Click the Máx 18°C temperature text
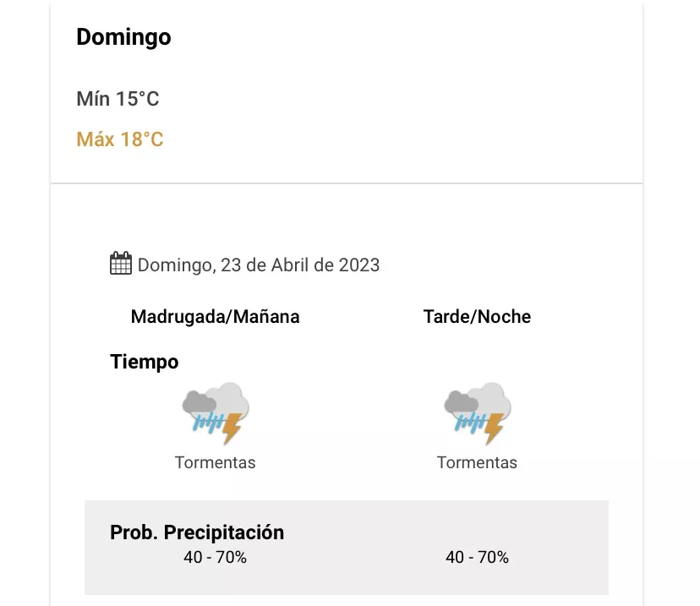 point(120,139)
